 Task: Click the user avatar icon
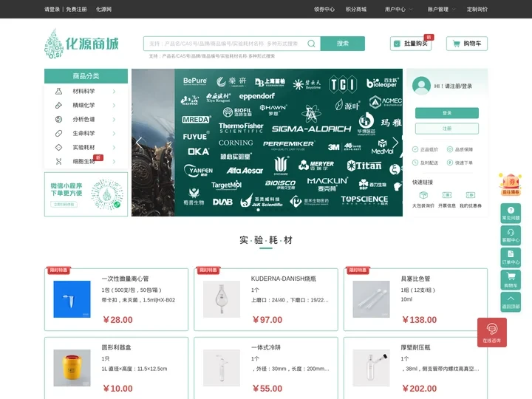point(421,86)
